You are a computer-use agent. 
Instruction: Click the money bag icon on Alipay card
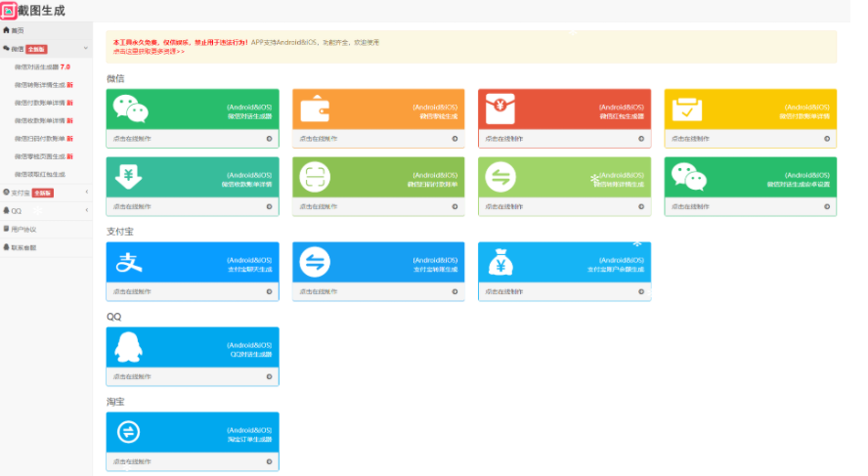point(501,262)
